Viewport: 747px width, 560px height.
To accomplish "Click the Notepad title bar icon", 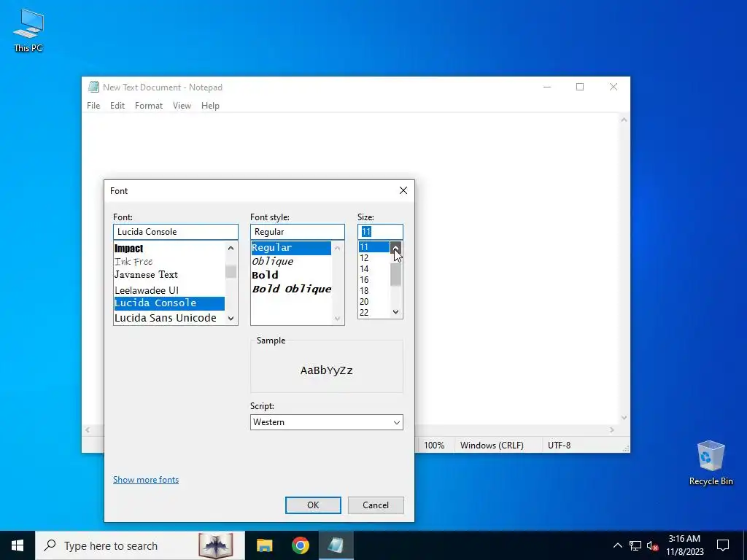I will click(94, 87).
